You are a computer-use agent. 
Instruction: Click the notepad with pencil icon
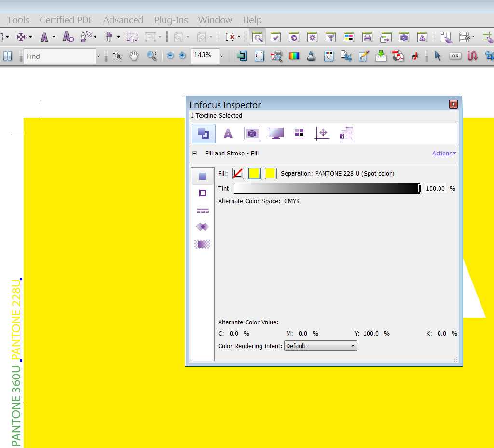tap(364, 56)
